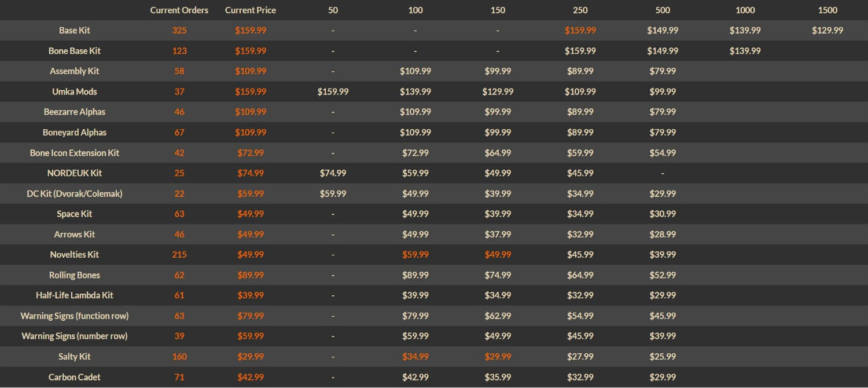The height and width of the screenshot is (388, 868).
Task: Click the Salty Kit order count 160
Action: pos(179,357)
